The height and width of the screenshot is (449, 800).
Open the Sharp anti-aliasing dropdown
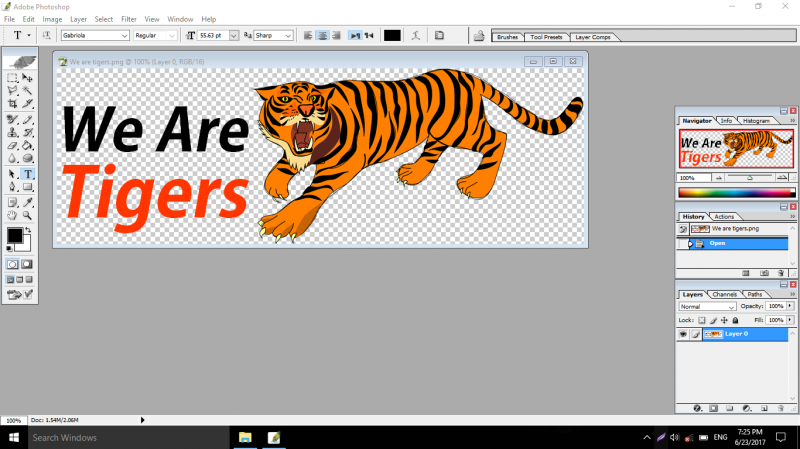coord(288,35)
